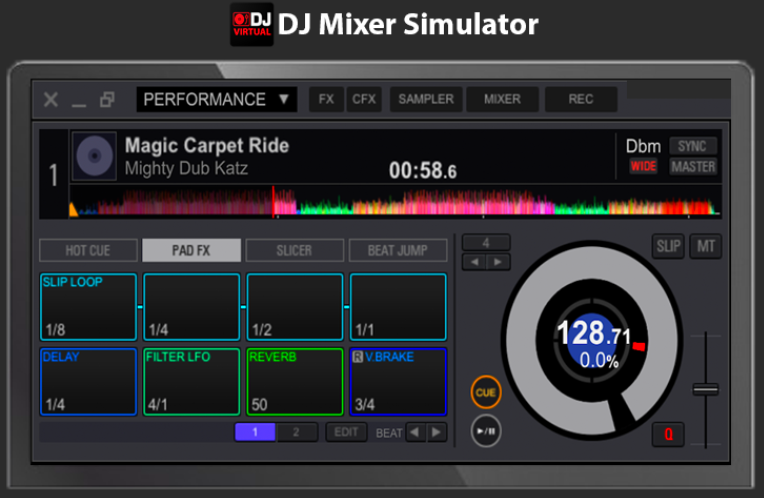
Task: Click the track album art disc icon
Action: pyautogui.click(x=94, y=157)
